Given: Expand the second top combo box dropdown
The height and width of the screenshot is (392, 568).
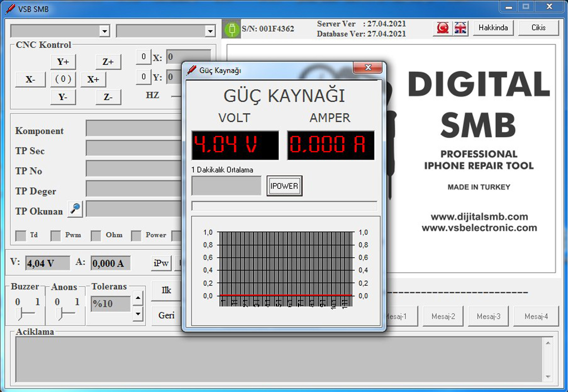Looking at the screenshot, I should click(210, 31).
